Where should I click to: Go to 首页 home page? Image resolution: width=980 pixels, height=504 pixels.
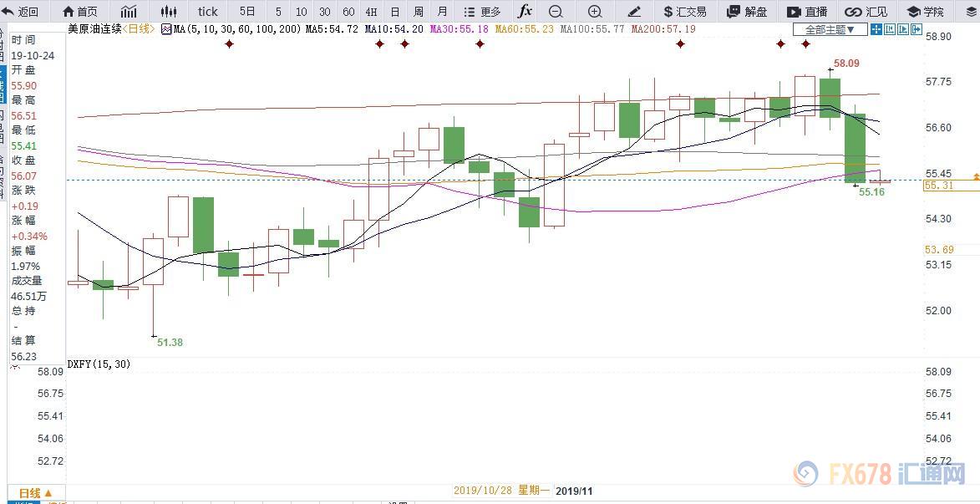pos(81,11)
